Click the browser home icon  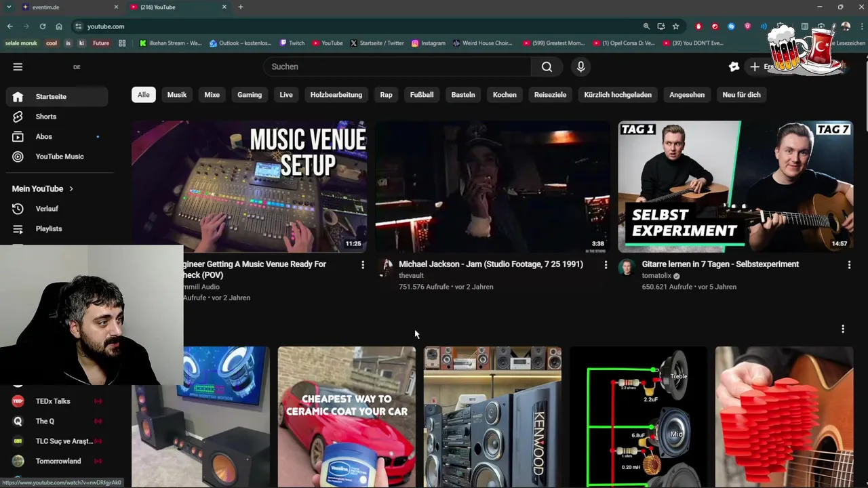tap(59, 26)
